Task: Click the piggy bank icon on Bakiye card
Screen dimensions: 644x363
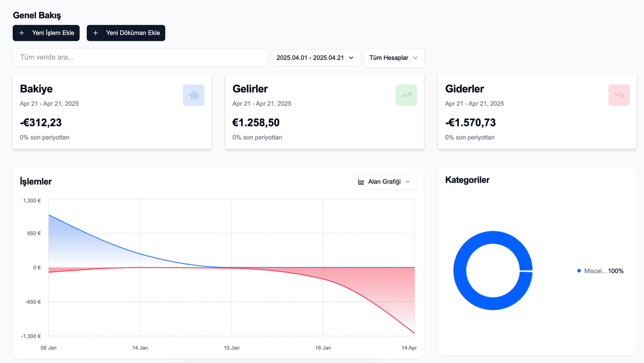Action: 193,95
